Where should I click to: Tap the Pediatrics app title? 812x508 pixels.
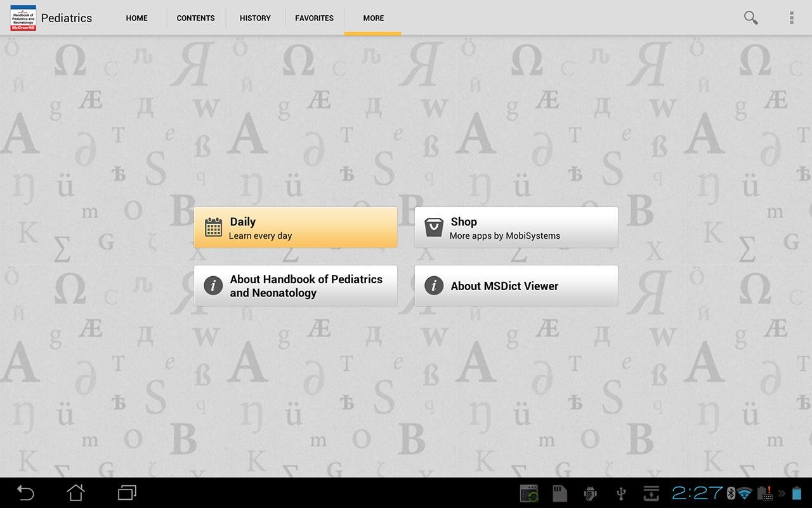click(x=67, y=18)
